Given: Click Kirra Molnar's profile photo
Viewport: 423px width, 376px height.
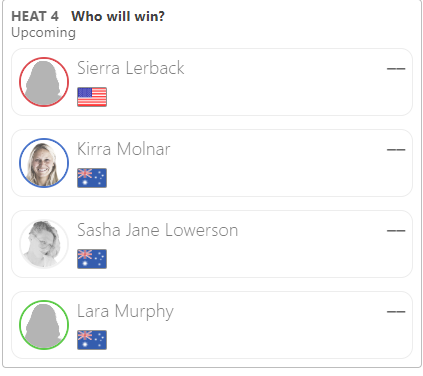Looking at the screenshot, I should pyautogui.click(x=44, y=163).
